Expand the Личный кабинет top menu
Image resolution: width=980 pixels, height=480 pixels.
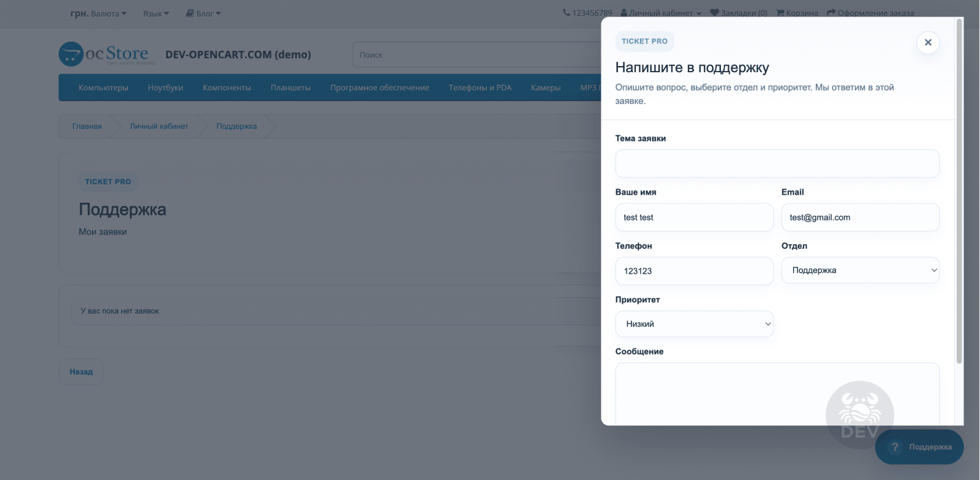pyautogui.click(x=661, y=12)
